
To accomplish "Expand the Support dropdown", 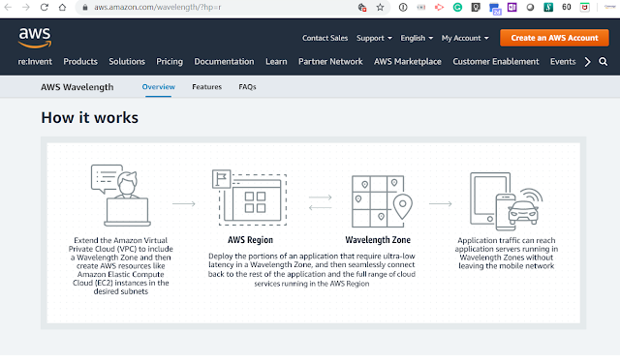I will (374, 38).
